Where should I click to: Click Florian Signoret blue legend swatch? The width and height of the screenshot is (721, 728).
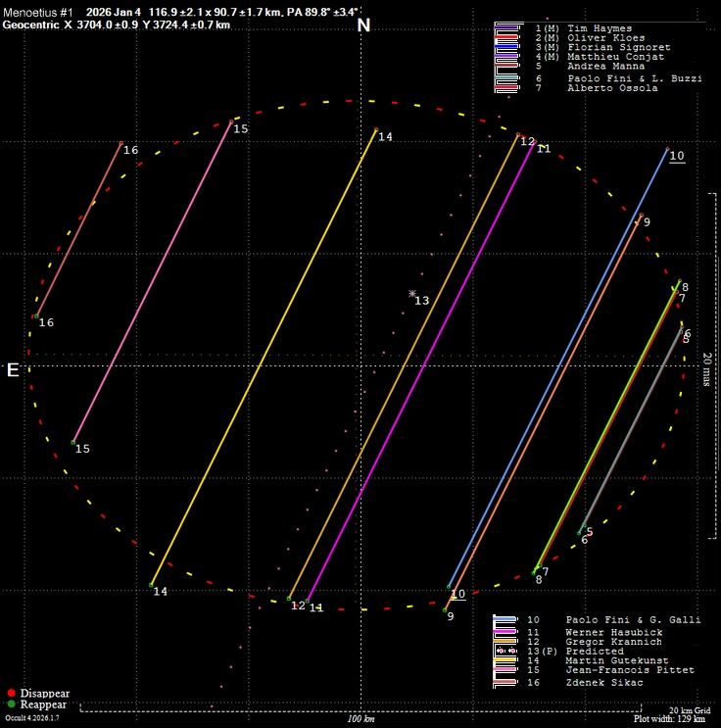coord(507,47)
